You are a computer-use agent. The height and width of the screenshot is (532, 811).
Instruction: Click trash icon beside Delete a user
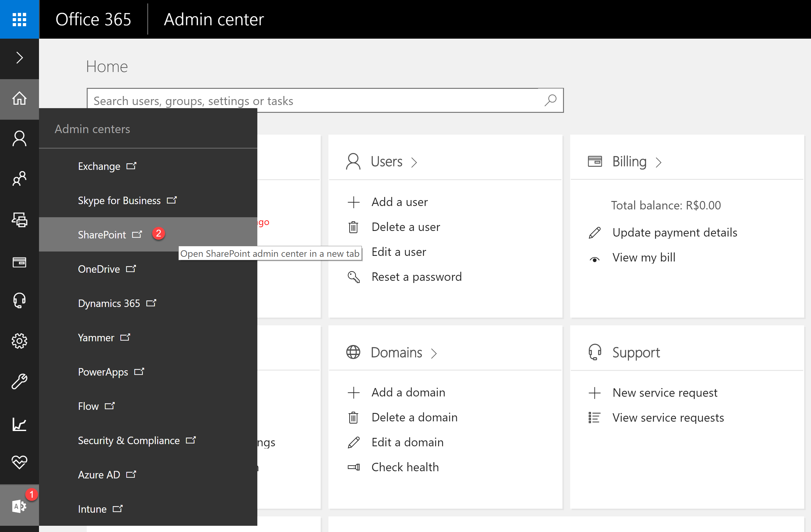pos(353,227)
